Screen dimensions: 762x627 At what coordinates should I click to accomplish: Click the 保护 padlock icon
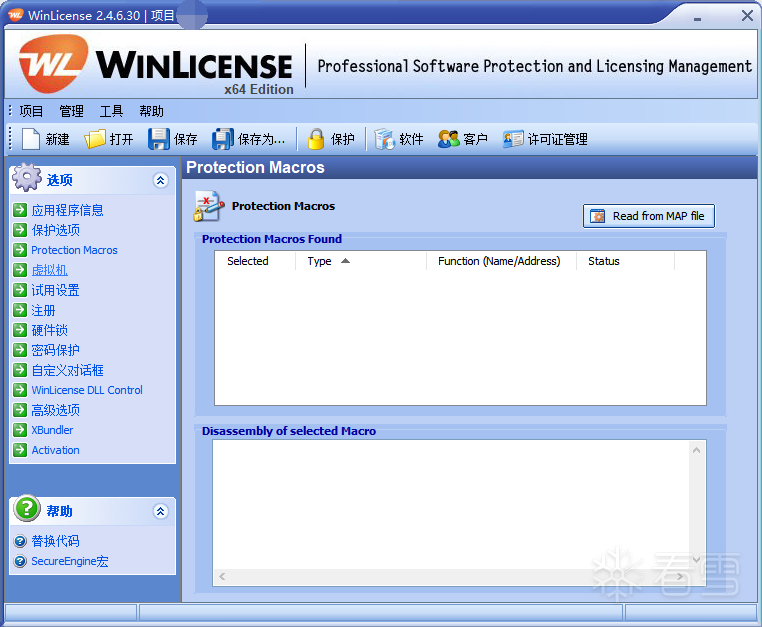click(x=316, y=139)
